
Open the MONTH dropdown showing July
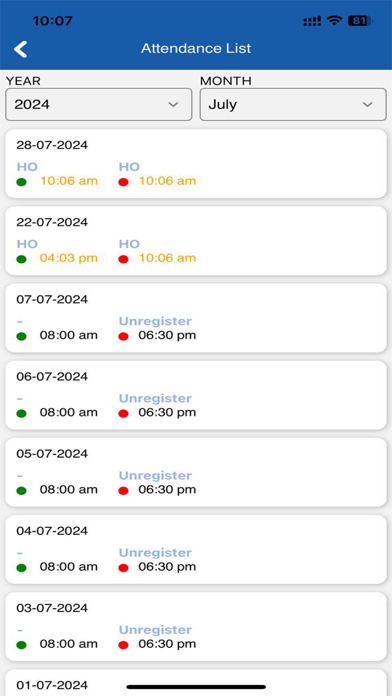(x=293, y=104)
